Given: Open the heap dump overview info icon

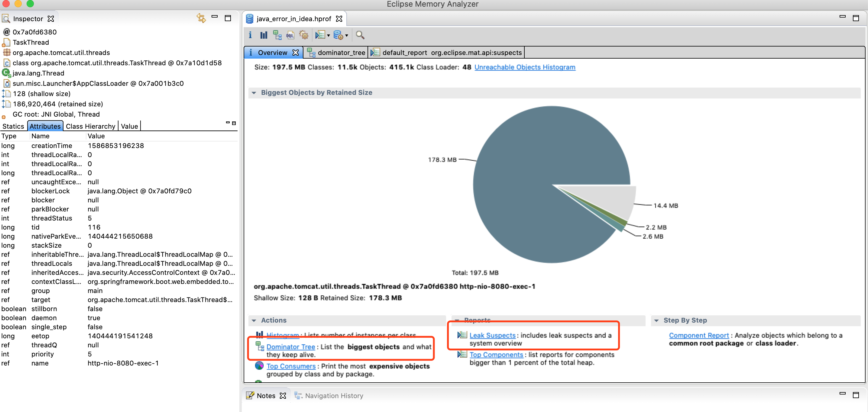Looking at the screenshot, I should tap(250, 35).
